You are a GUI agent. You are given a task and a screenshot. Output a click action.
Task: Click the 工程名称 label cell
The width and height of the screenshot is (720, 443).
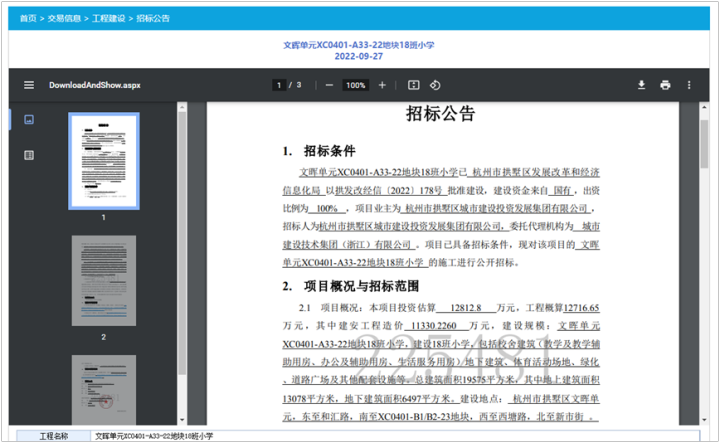pos(54,436)
